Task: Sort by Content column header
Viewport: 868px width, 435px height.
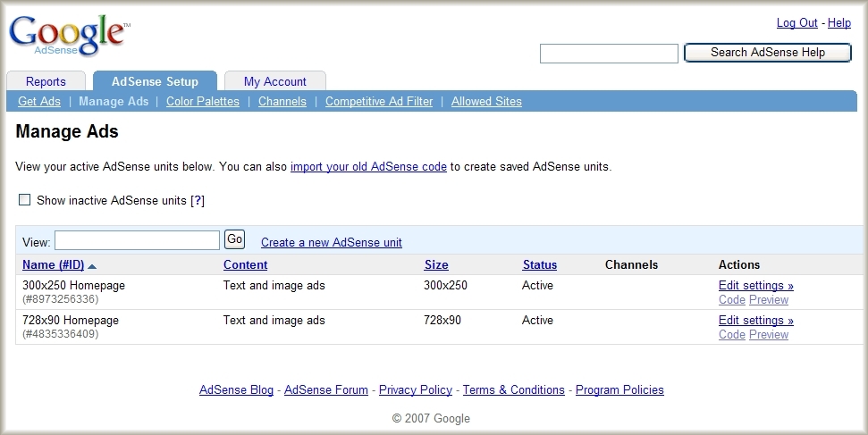Action: click(245, 264)
